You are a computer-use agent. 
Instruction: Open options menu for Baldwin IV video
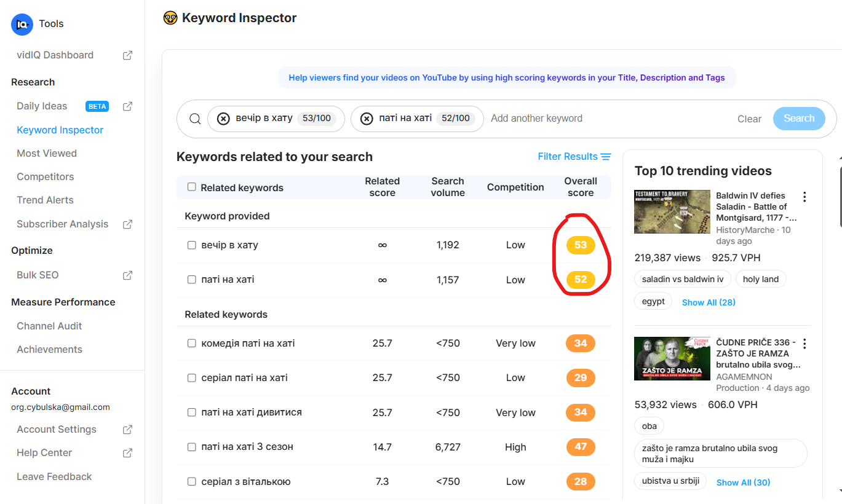804,197
